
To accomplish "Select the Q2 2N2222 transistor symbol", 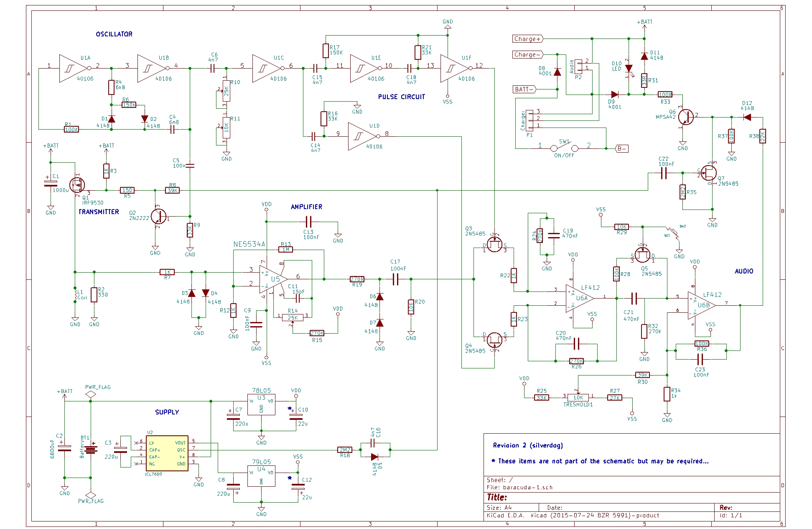I will (158, 216).
